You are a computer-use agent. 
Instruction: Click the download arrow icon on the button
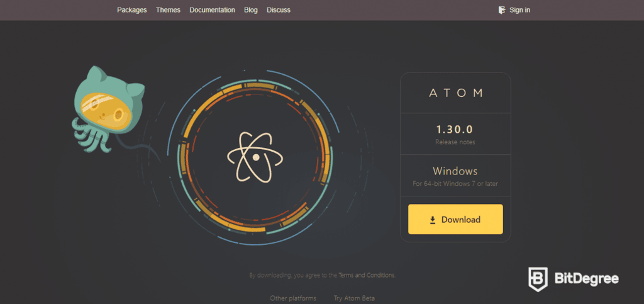[433, 220]
